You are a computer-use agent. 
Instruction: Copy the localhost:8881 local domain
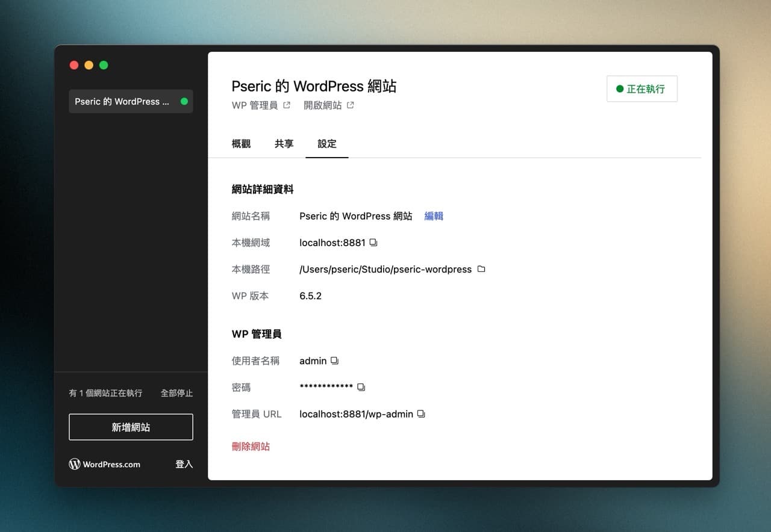pyautogui.click(x=373, y=243)
